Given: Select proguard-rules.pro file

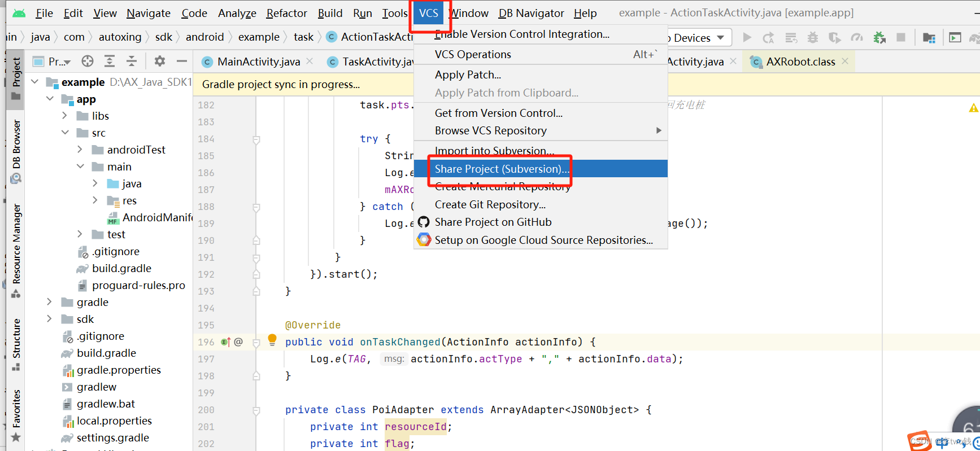Looking at the screenshot, I should coord(138,285).
